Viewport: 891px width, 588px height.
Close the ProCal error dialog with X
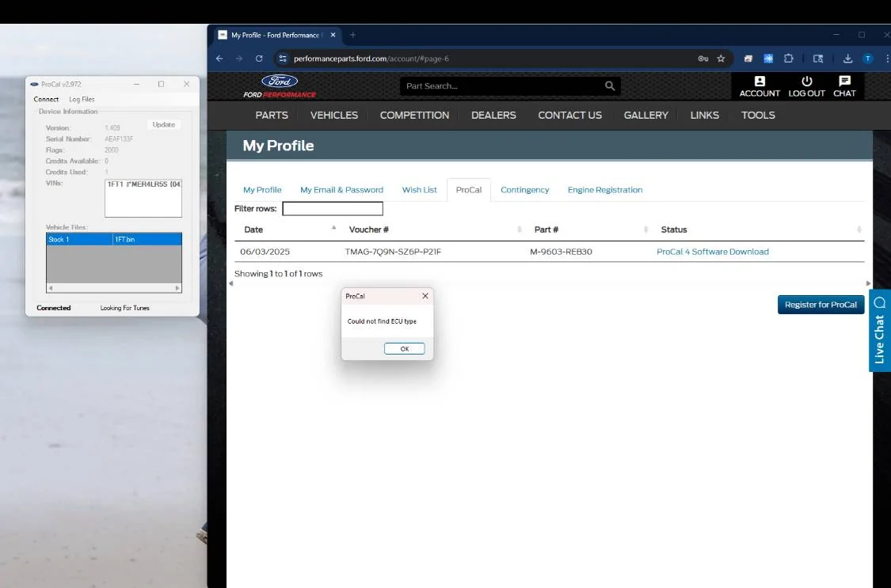pyautogui.click(x=425, y=296)
